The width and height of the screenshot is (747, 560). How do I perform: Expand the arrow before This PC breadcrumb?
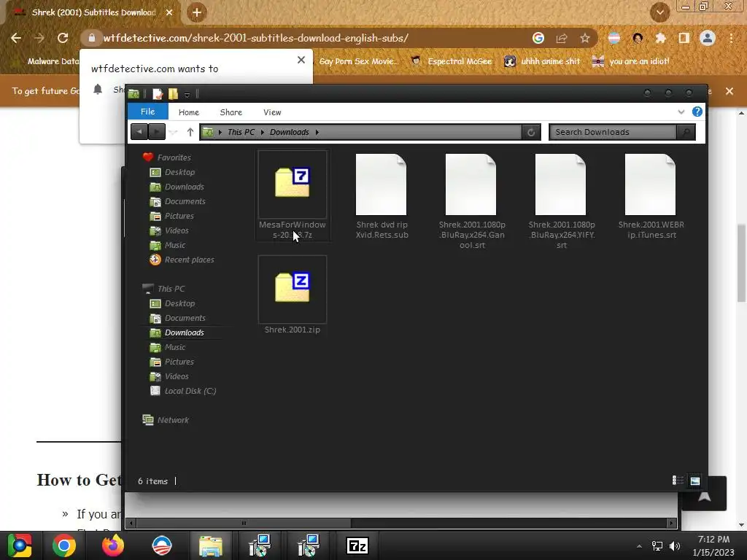click(x=220, y=132)
